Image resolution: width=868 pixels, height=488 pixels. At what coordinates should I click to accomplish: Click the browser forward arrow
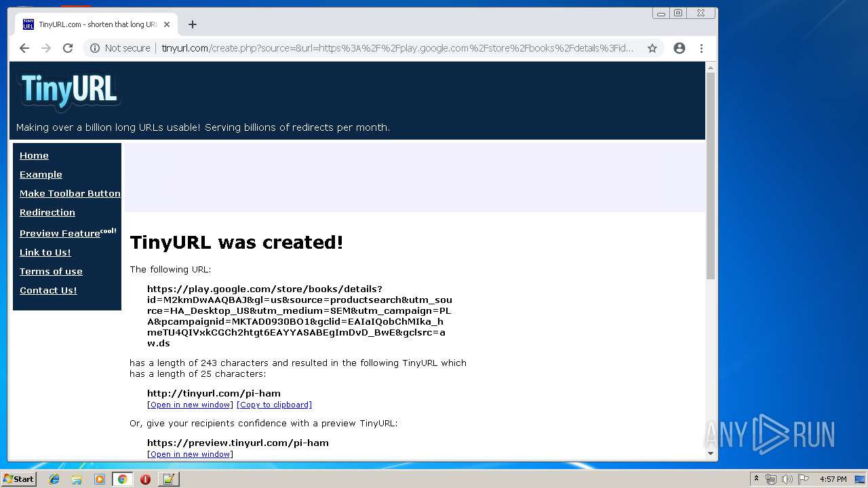[46, 48]
